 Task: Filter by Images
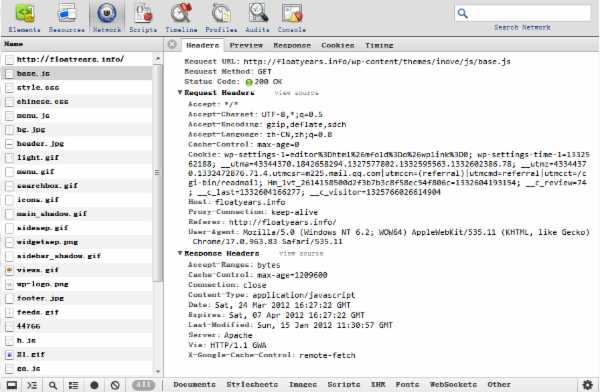tap(303, 384)
